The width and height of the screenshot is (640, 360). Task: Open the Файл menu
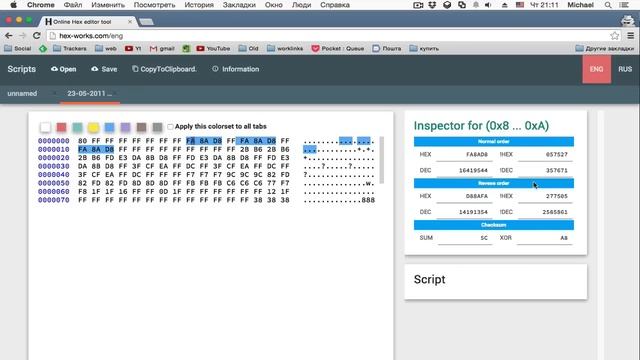click(73, 5)
